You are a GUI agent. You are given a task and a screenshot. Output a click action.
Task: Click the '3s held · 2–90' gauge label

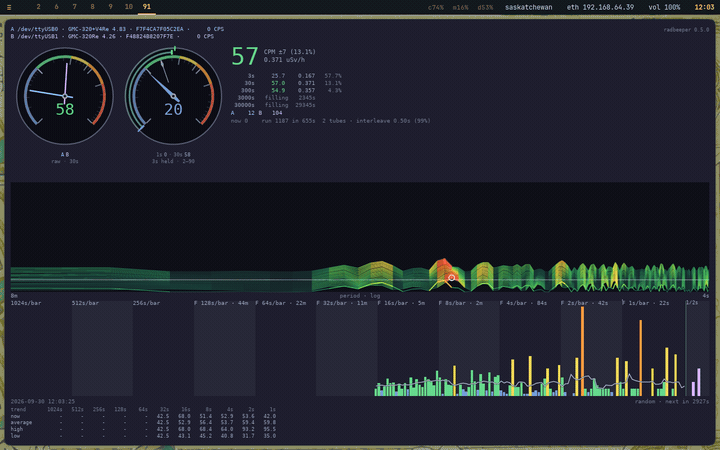(x=173, y=161)
